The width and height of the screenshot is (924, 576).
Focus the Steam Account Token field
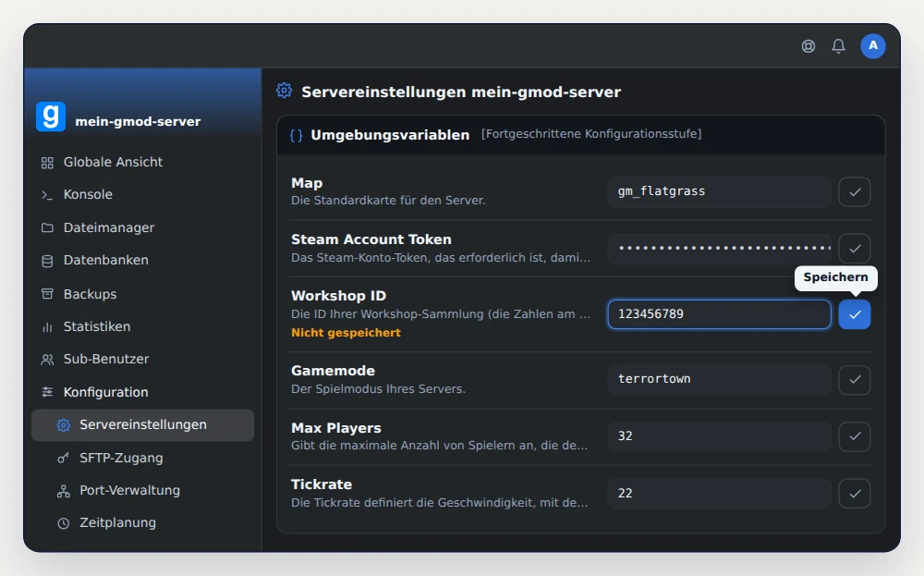[x=719, y=248]
